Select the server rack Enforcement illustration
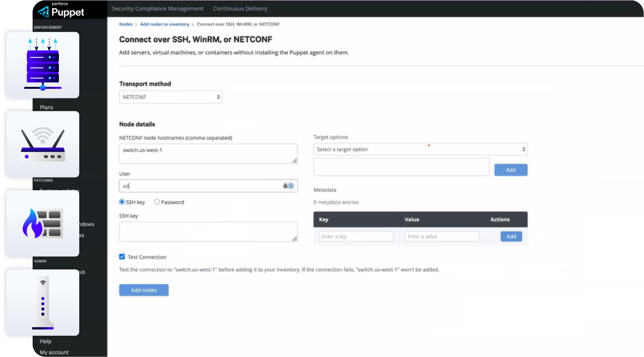 coord(42,64)
